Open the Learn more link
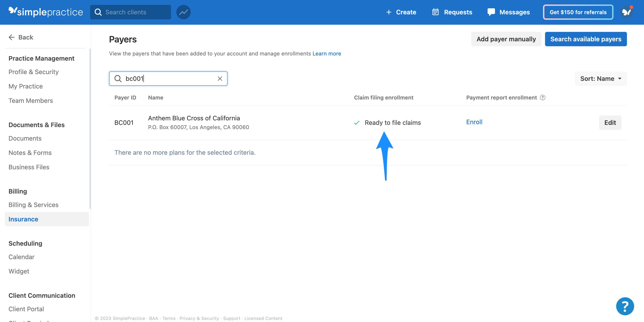The width and height of the screenshot is (644, 322). point(327,53)
